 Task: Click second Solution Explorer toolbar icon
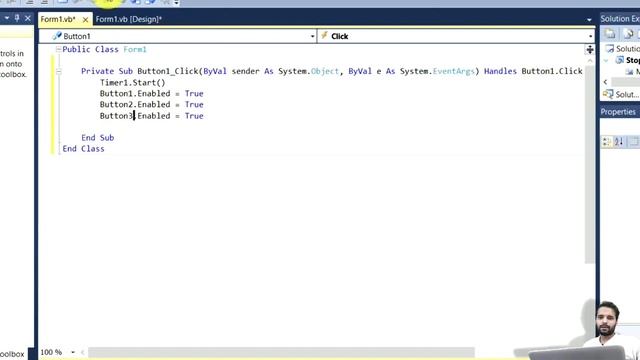(629, 34)
